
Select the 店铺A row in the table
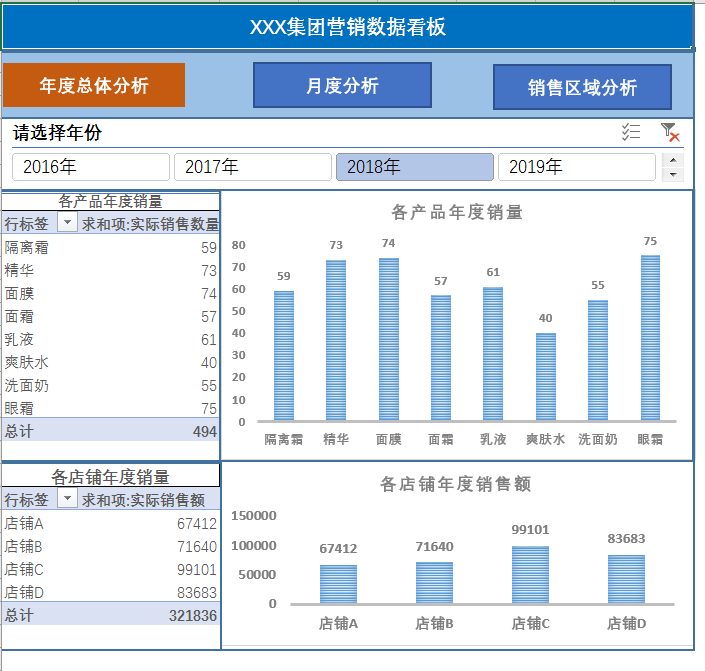click(x=110, y=523)
